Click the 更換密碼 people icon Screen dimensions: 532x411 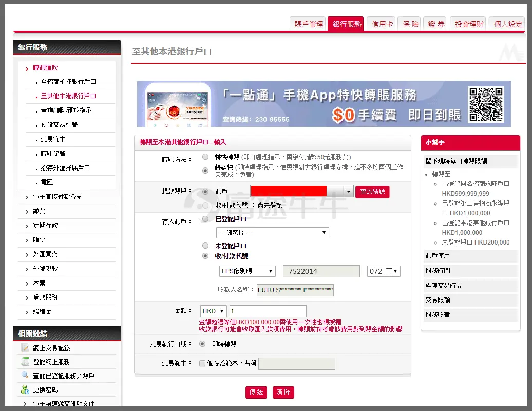point(25,389)
